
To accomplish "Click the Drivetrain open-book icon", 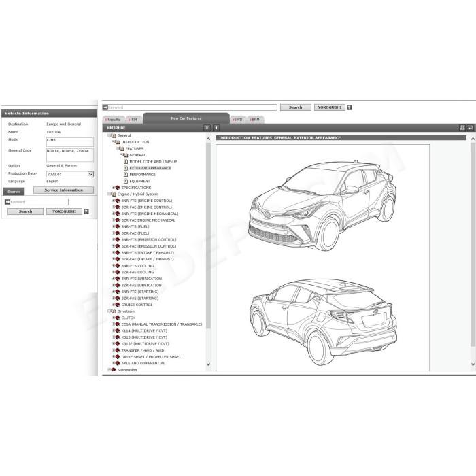I will click(114, 311).
